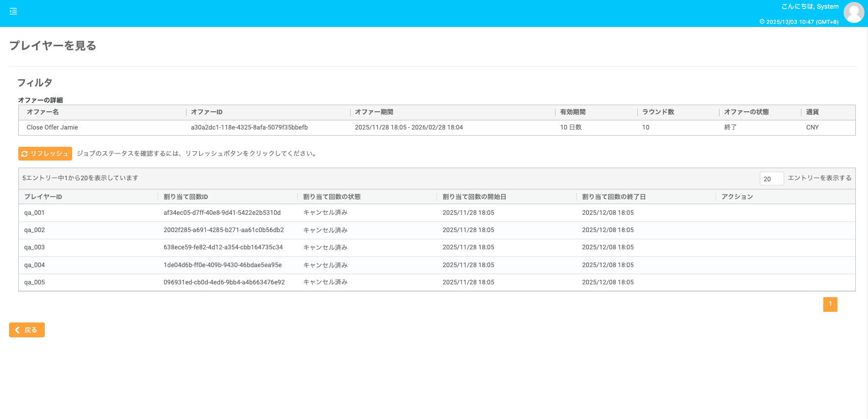868x419 pixels.
Task: Select the qa_003 player ID cell
Action: [x=35, y=247]
